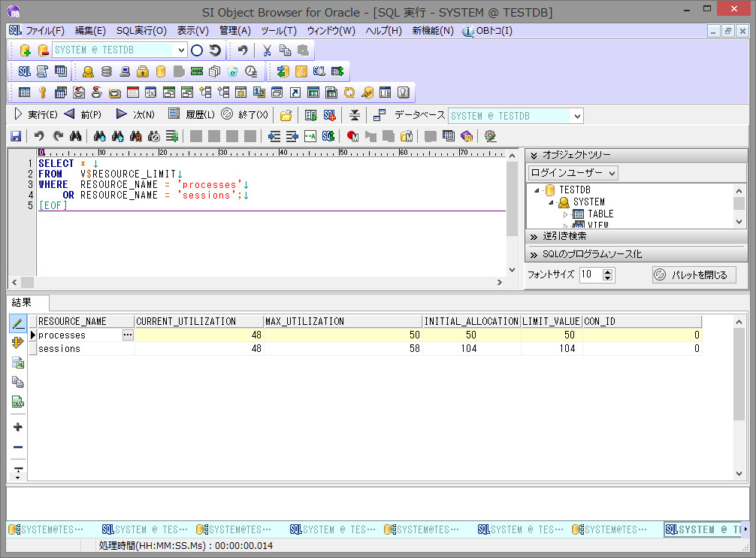Collapse the TESTDB tree node
This screenshot has width=756, height=558.
click(x=537, y=190)
